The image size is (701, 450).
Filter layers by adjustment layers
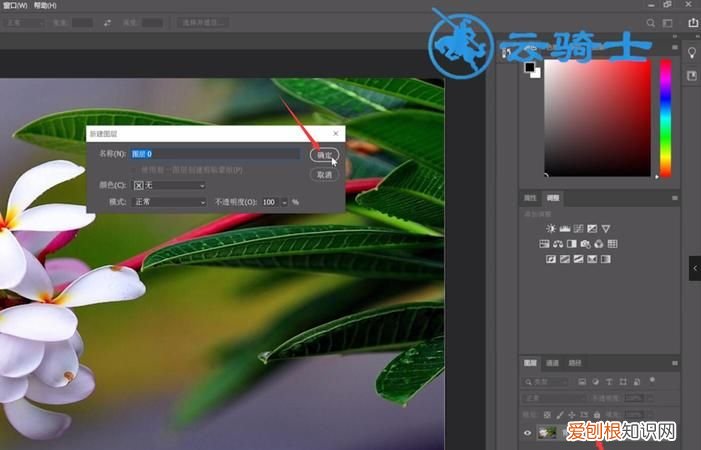coord(595,382)
